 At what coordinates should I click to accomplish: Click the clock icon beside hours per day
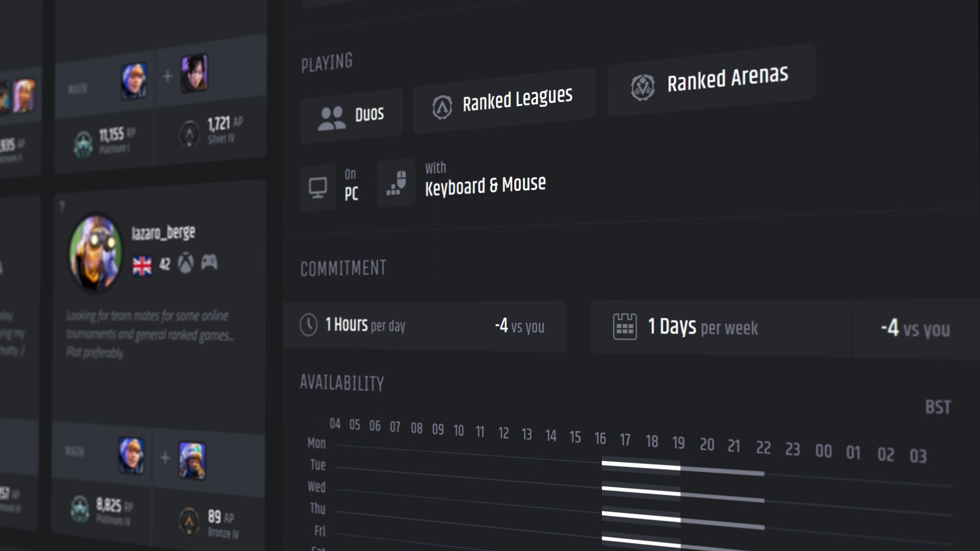coord(309,325)
